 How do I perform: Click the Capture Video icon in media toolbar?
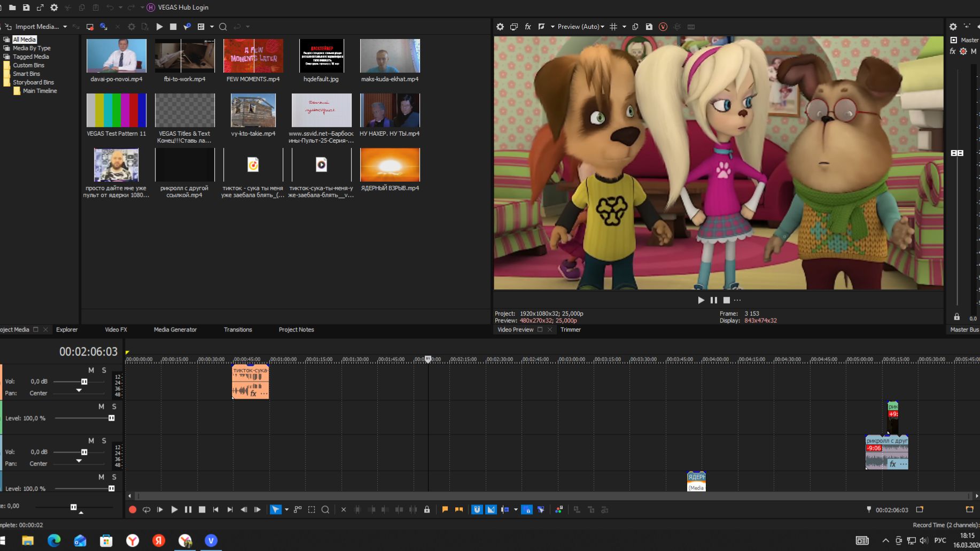pyautogui.click(x=90, y=27)
